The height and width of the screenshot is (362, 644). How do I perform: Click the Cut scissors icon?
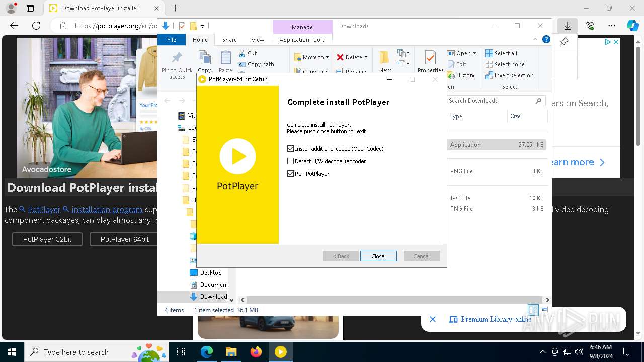click(242, 53)
